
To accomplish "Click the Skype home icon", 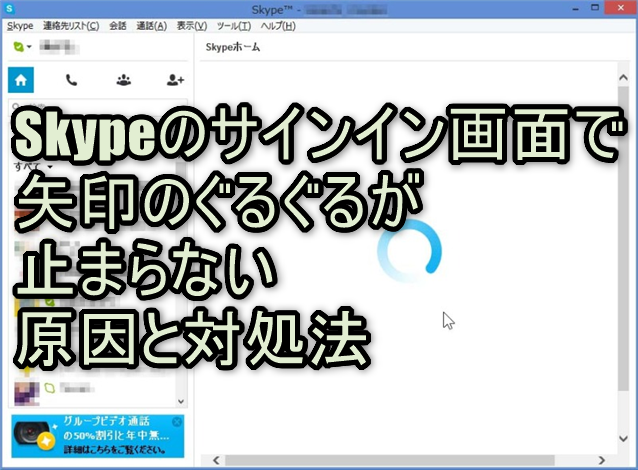I will coord(21,80).
